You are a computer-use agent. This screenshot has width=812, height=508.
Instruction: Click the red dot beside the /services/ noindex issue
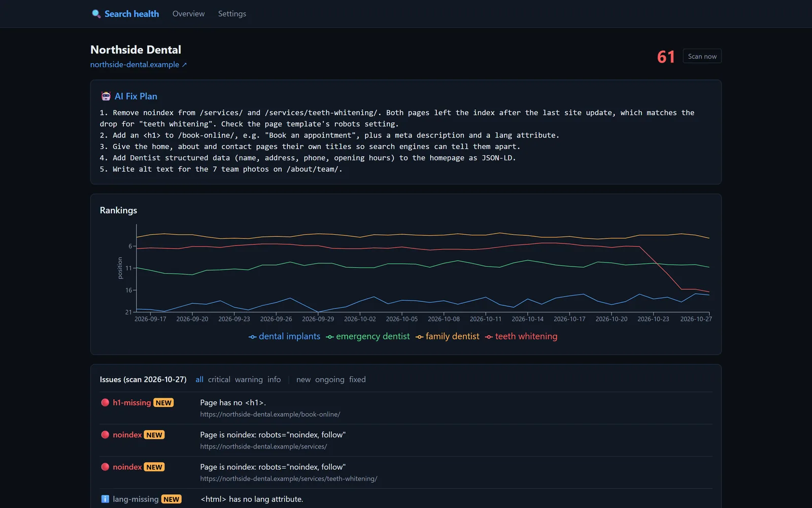tap(105, 435)
